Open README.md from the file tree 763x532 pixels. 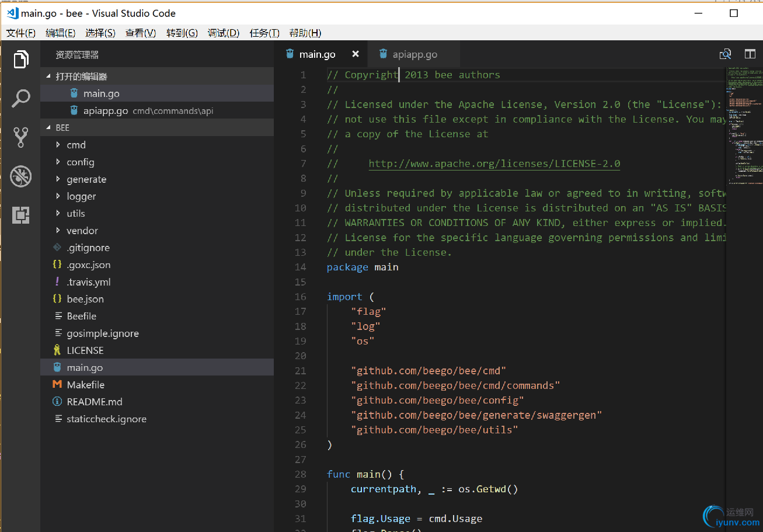(x=157, y=402)
